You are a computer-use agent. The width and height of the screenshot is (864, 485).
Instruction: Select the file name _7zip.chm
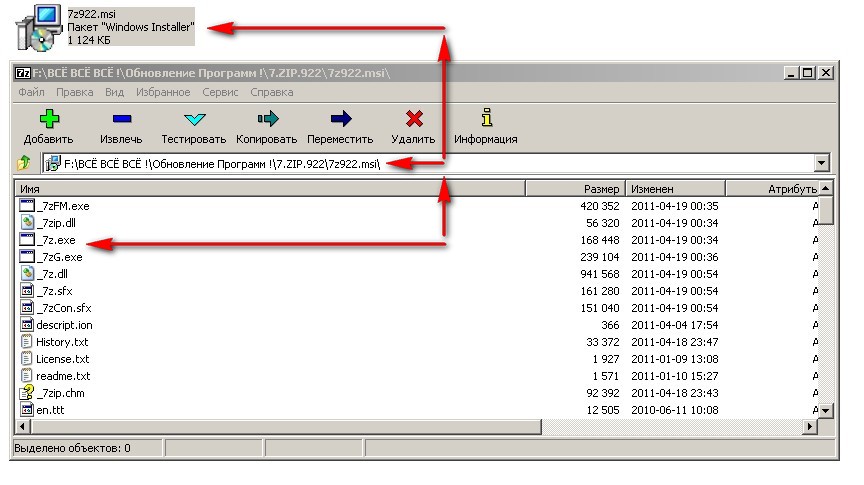coord(61,393)
